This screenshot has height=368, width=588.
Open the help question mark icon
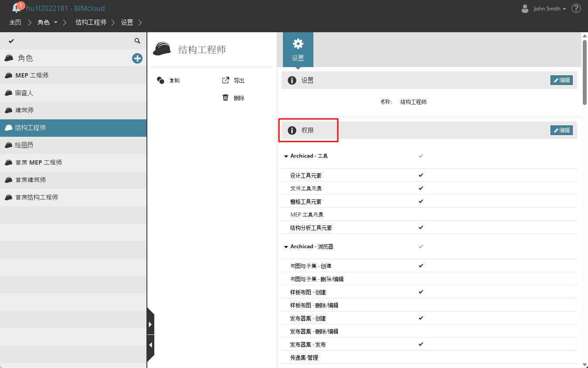576,8
